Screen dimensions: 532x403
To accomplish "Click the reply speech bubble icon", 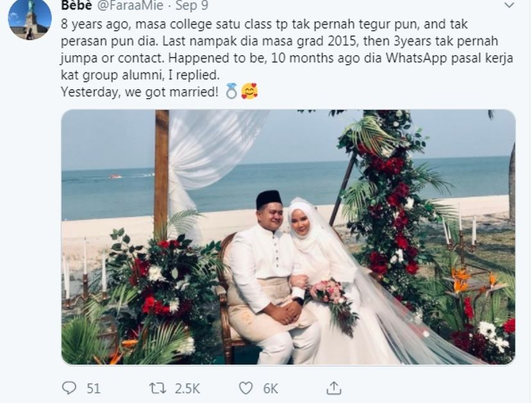I will (69, 388).
